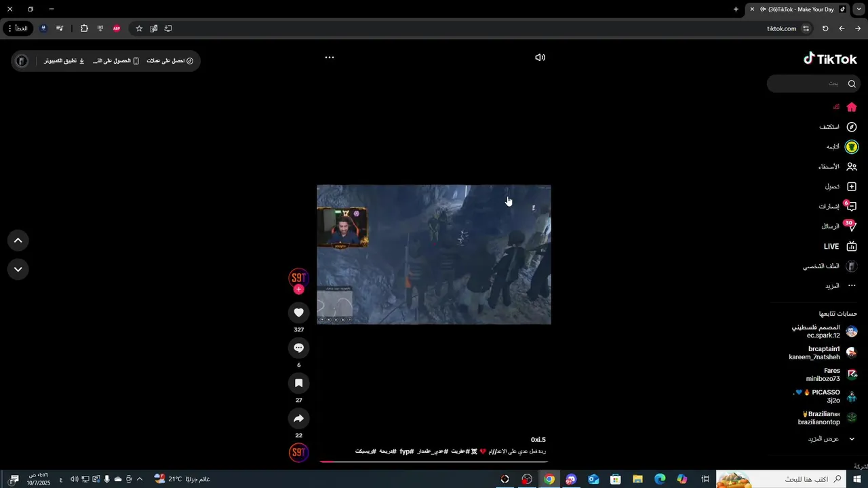Show hidden tray icons with the chevron
This screenshot has width=868, height=488.
pos(140,479)
